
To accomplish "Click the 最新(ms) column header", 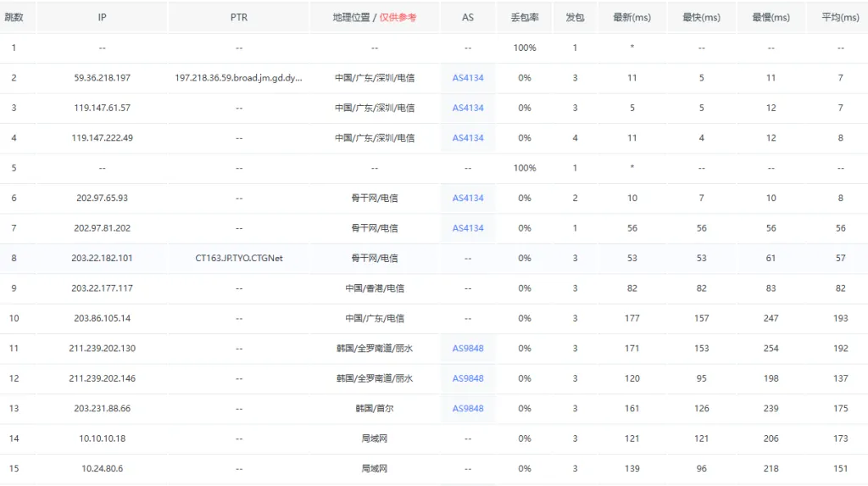I will [632, 17].
